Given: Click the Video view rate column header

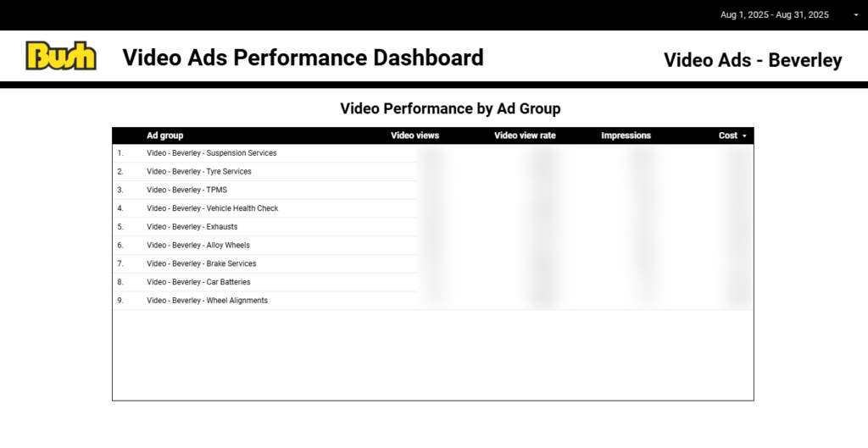Looking at the screenshot, I should point(525,136).
